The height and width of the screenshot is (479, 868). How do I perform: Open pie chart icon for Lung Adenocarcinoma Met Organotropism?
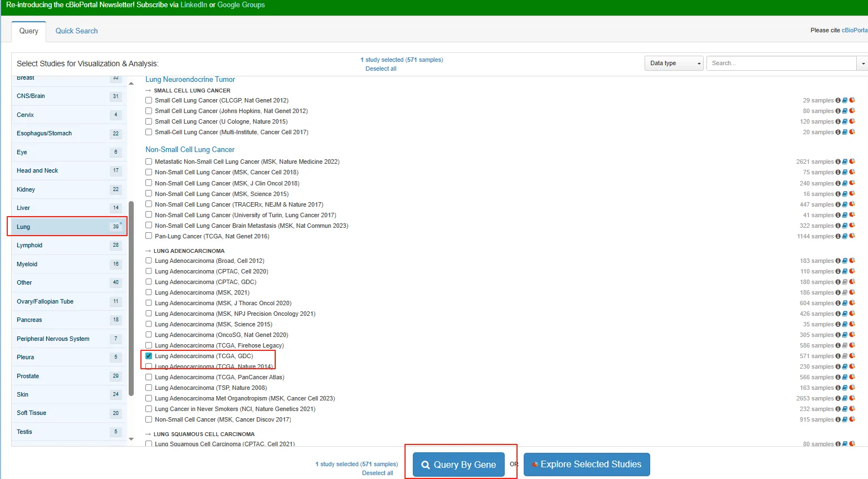pos(852,398)
